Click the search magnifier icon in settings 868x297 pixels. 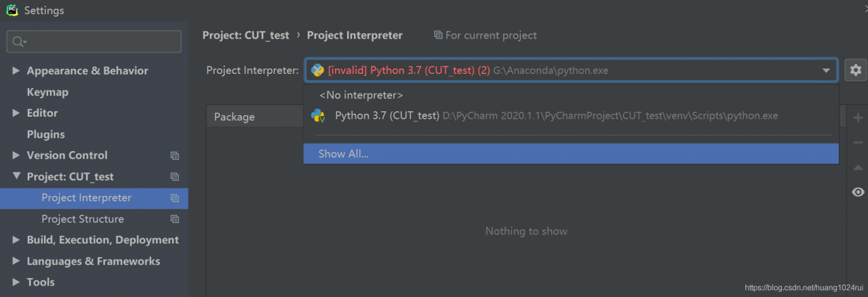pyautogui.click(x=18, y=42)
